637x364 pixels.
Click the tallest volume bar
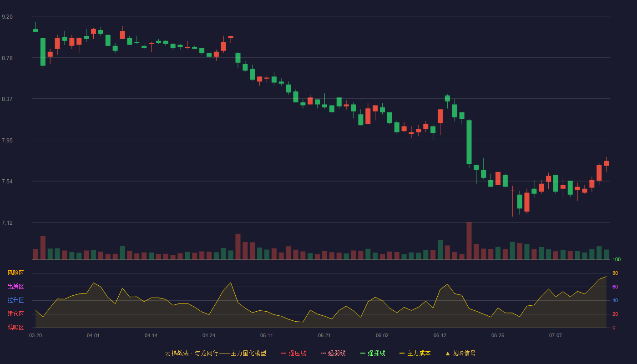(469, 241)
